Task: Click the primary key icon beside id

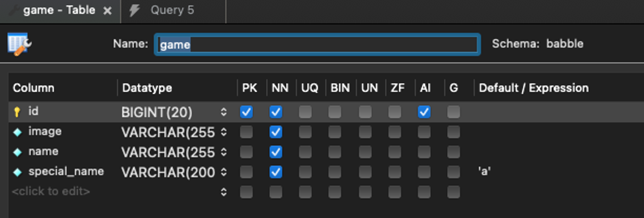Action: click(x=17, y=112)
